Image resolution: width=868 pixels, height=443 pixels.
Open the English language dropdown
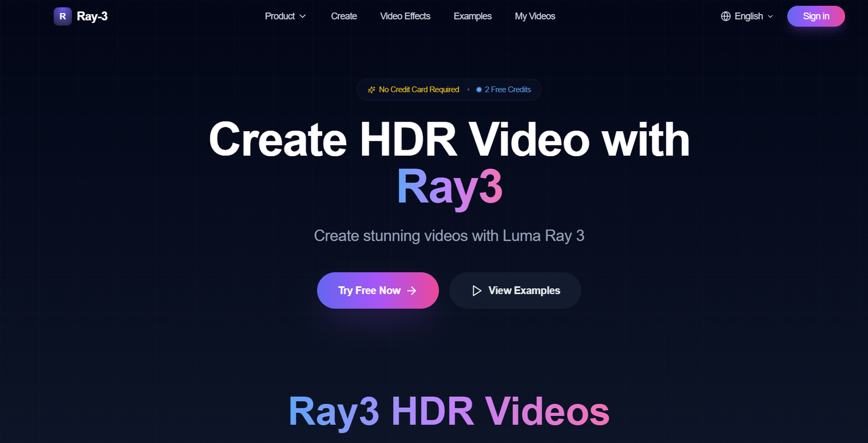[749, 16]
